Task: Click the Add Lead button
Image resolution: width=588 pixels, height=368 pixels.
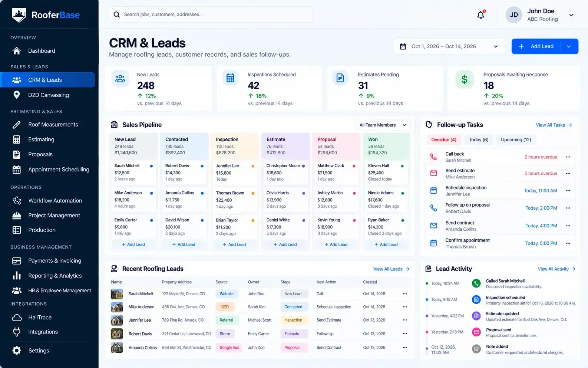Action: click(537, 46)
